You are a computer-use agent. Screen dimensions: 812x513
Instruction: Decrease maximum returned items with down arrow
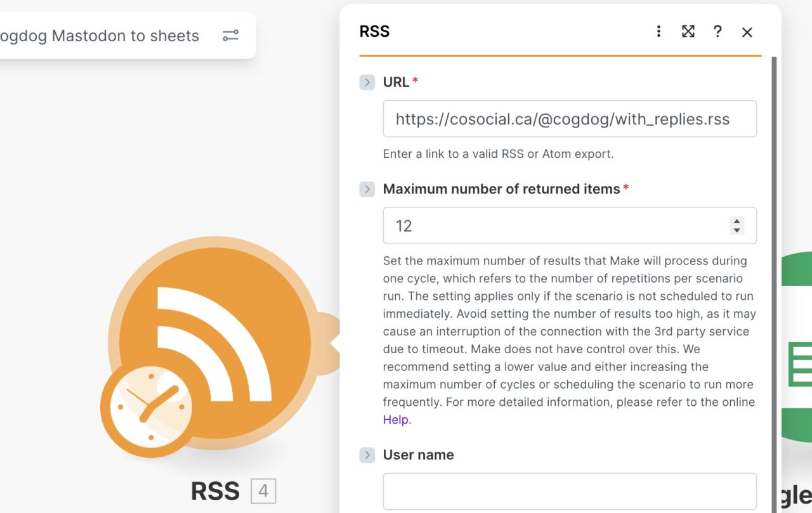click(737, 230)
